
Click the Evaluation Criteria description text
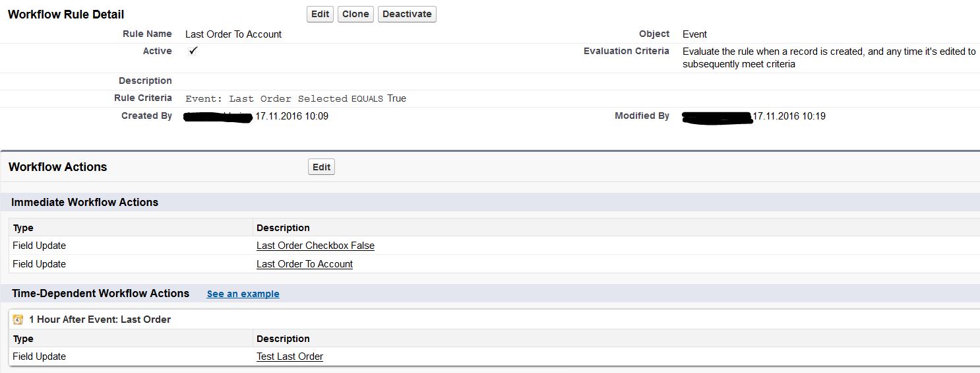[x=828, y=57]
